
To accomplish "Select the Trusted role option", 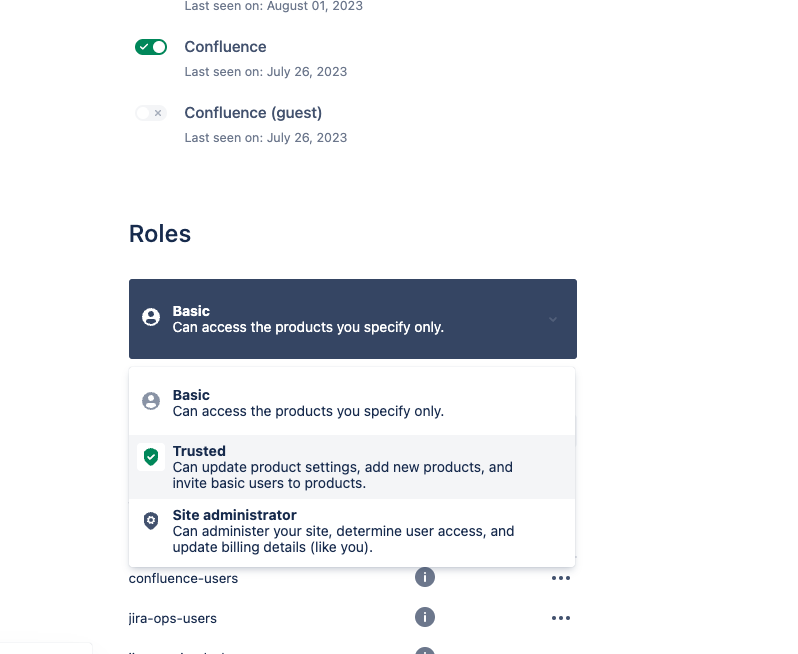I will tap(352, 467).
